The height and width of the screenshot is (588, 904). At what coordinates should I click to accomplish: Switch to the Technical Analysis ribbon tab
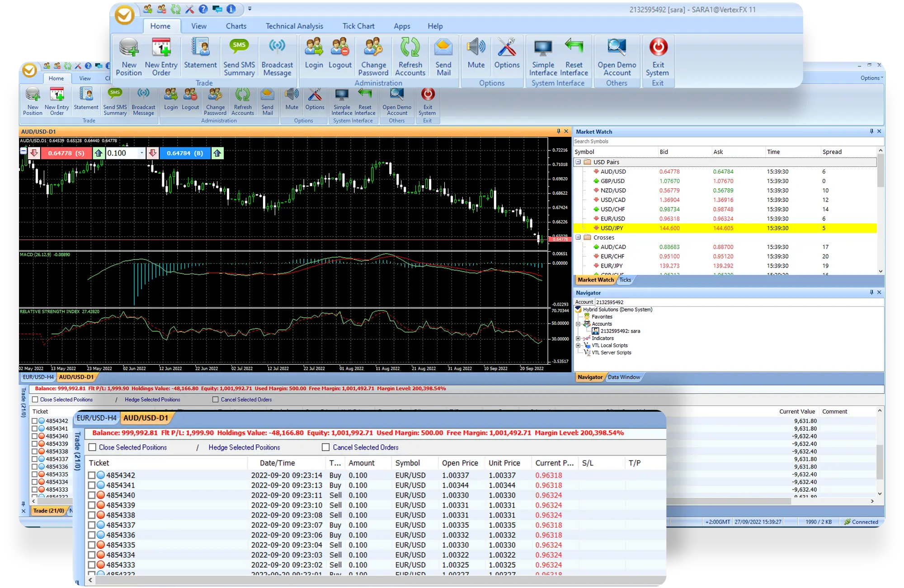(x=294, y=26)
